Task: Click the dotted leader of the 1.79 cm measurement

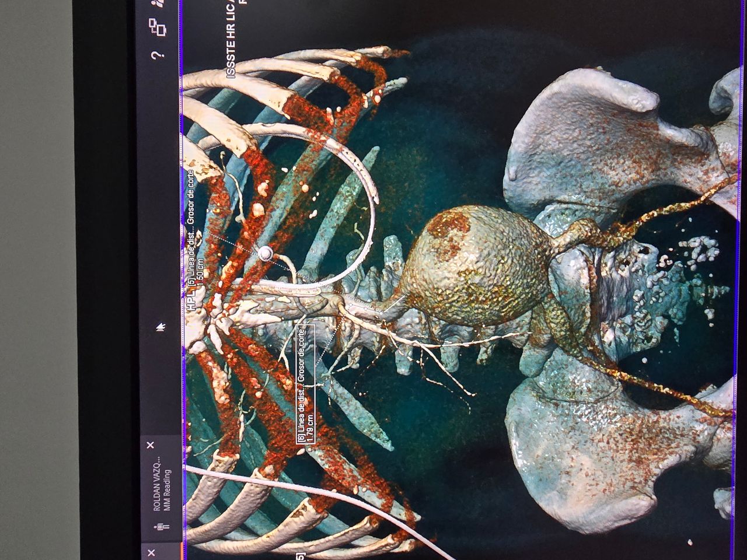Action: tap(331, 341)
